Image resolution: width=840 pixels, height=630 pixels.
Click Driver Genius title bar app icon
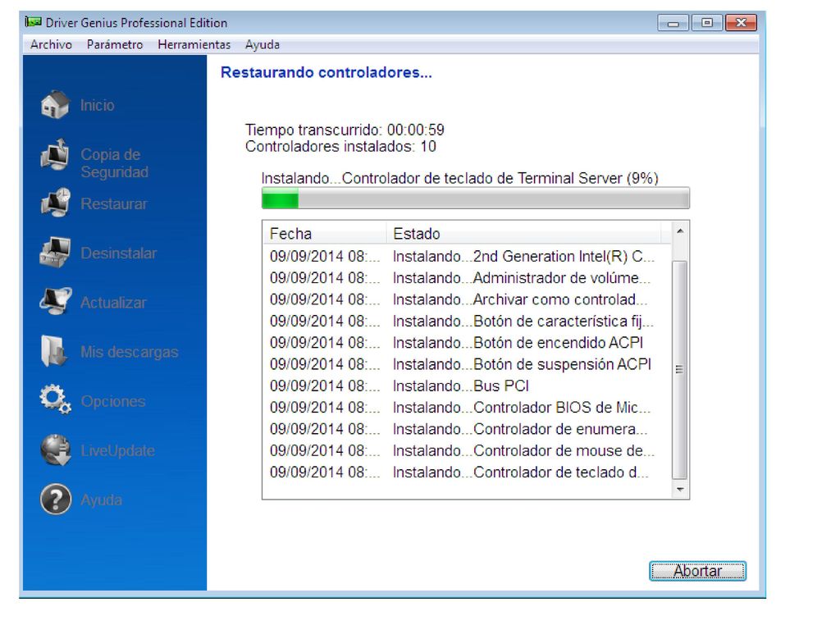click(33, 22)
